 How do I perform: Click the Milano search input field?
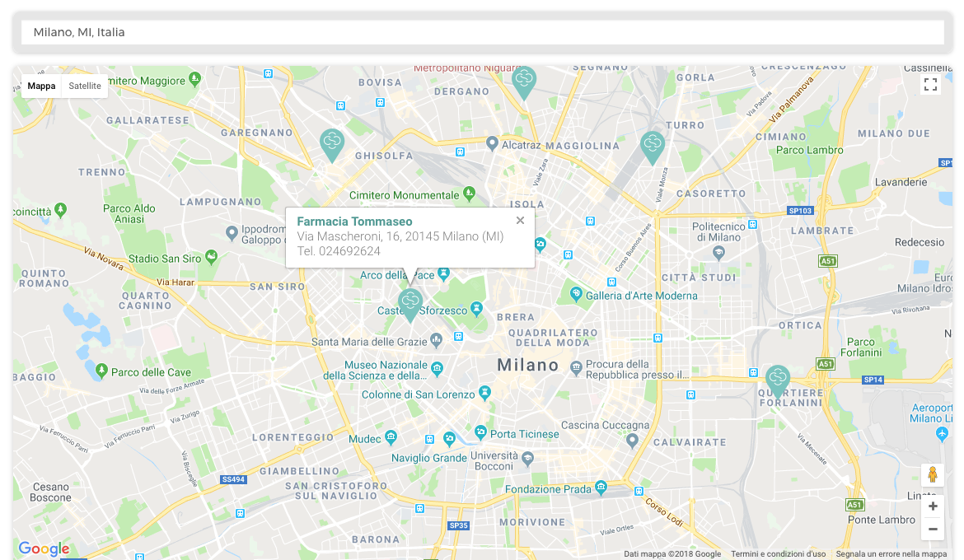pyautogui.click(x=482, y=31)
